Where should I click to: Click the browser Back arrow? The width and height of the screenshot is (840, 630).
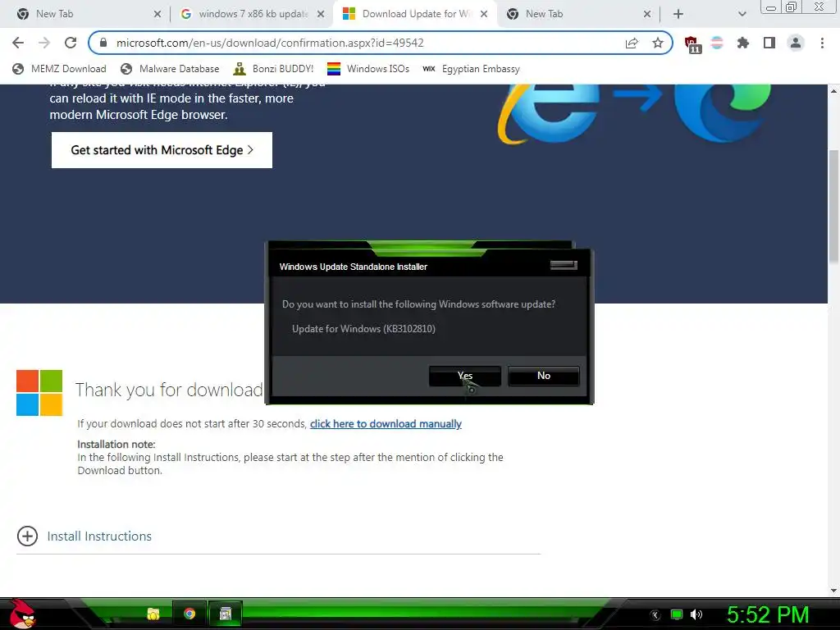click(18, 43)
